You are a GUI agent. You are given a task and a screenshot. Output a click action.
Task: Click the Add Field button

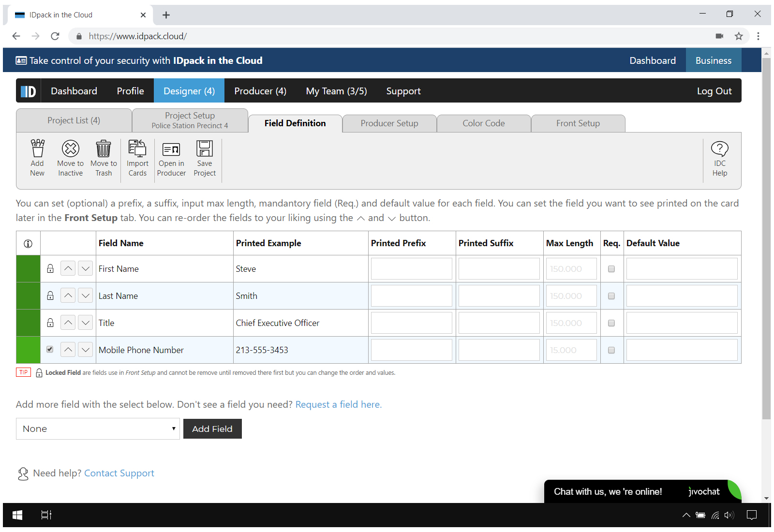[x=212, y=429]
